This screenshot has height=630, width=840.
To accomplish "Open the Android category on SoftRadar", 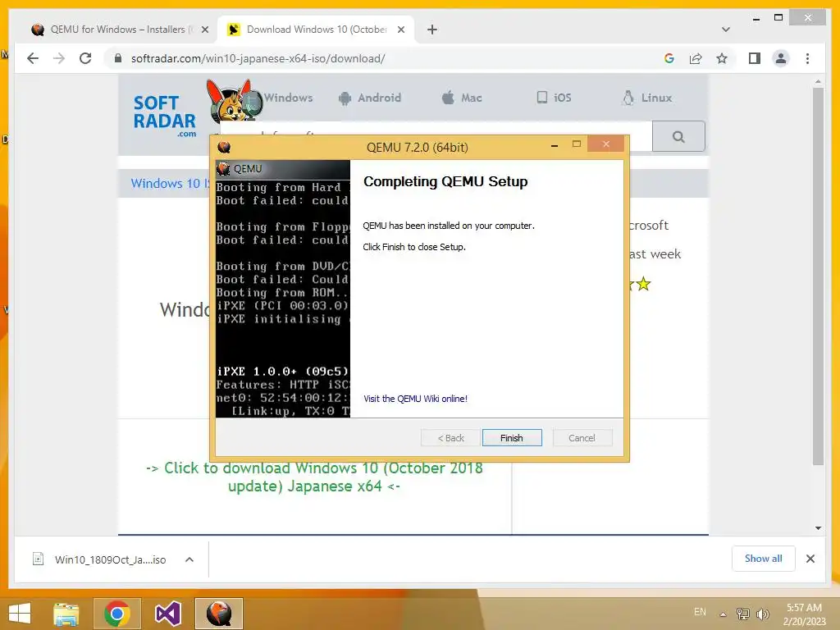I will click(x=370, y=98).
